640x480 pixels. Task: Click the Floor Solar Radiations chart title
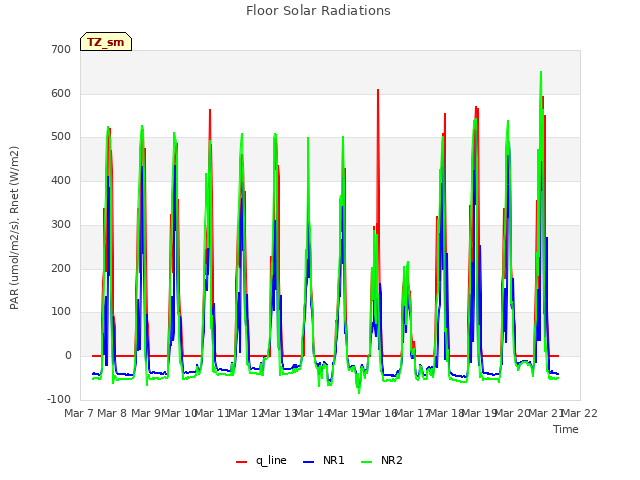(x=318, y=11)
